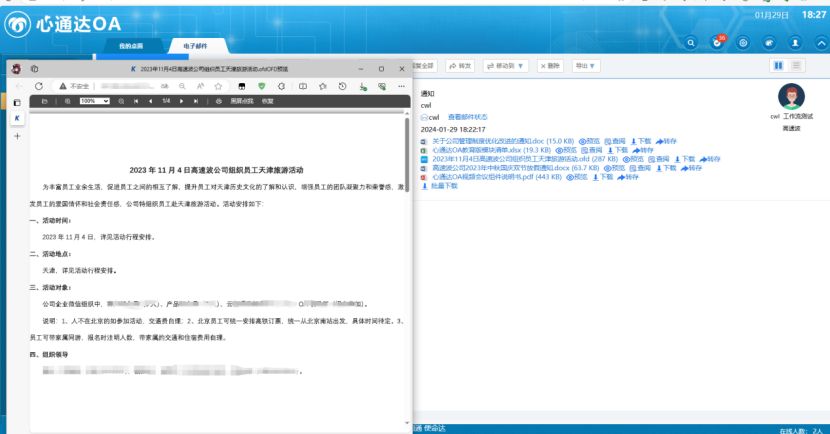Open the 100% zoom level dropdown
Screen dimensions: 830x434
94,102
